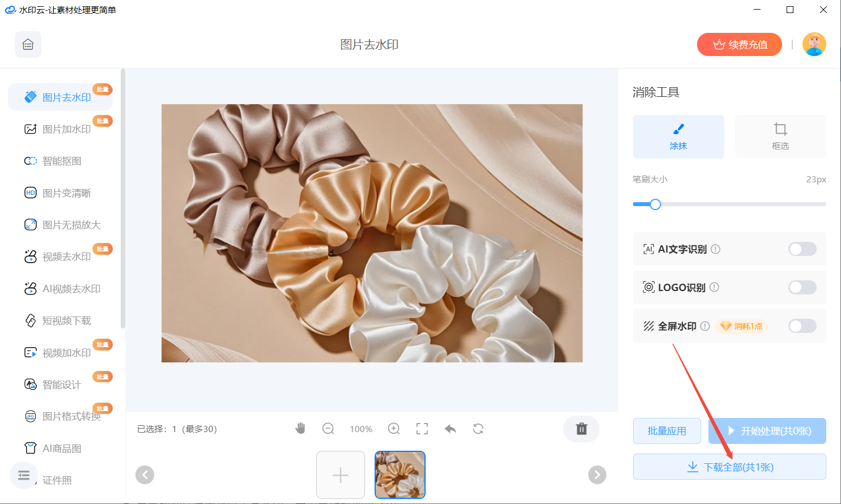The image size is (841, 504).
Task: Enable 全屏水印 toggle
Action: click(x=802, y=326)
